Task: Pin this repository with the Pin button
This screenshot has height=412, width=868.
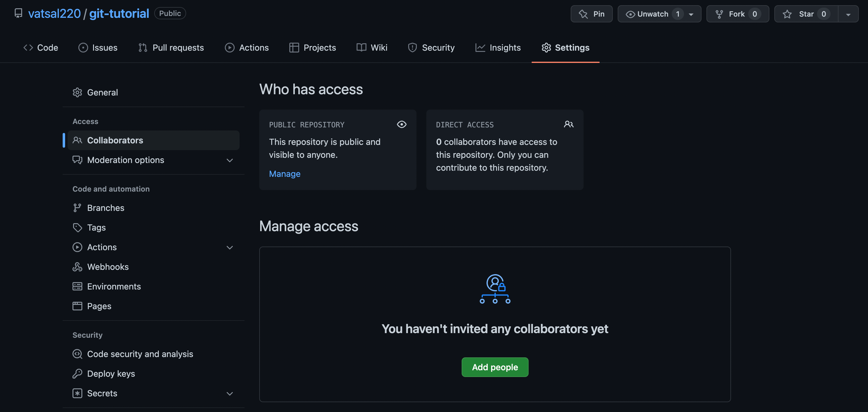Action: [x=591, y=14]
